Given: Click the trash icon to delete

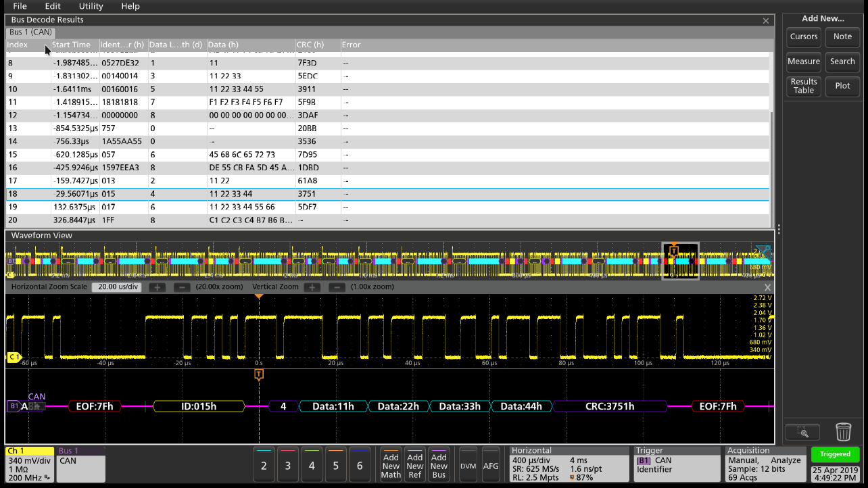Looking at the screenshot, I should pos(842,432).
